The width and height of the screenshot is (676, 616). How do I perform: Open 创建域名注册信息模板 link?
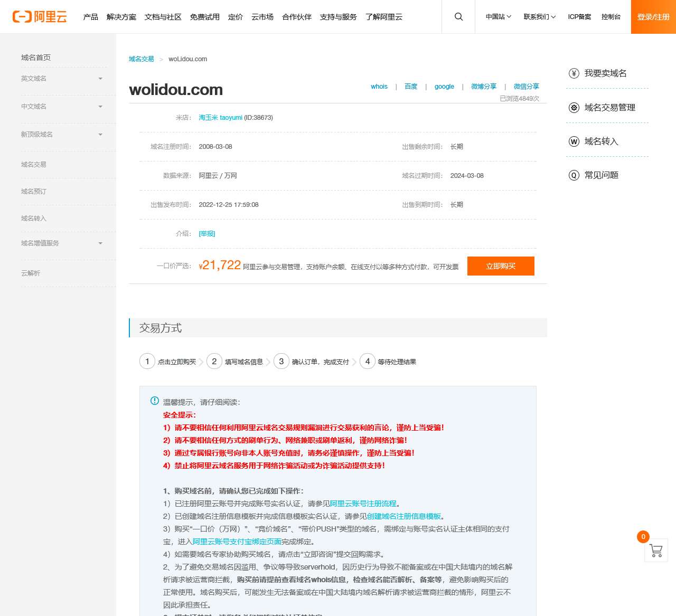(x=404, y=516)
